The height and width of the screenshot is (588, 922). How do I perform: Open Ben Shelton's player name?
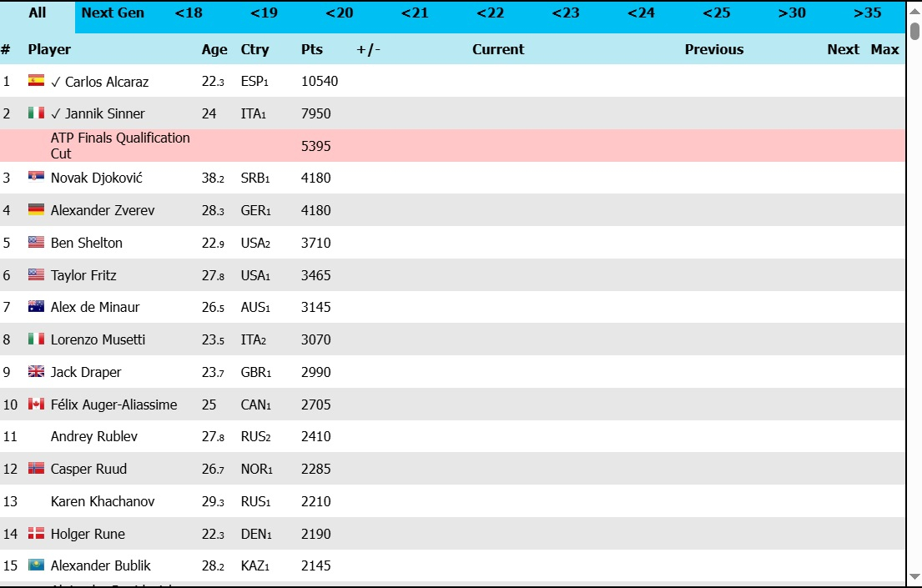(x=86, y=243)
